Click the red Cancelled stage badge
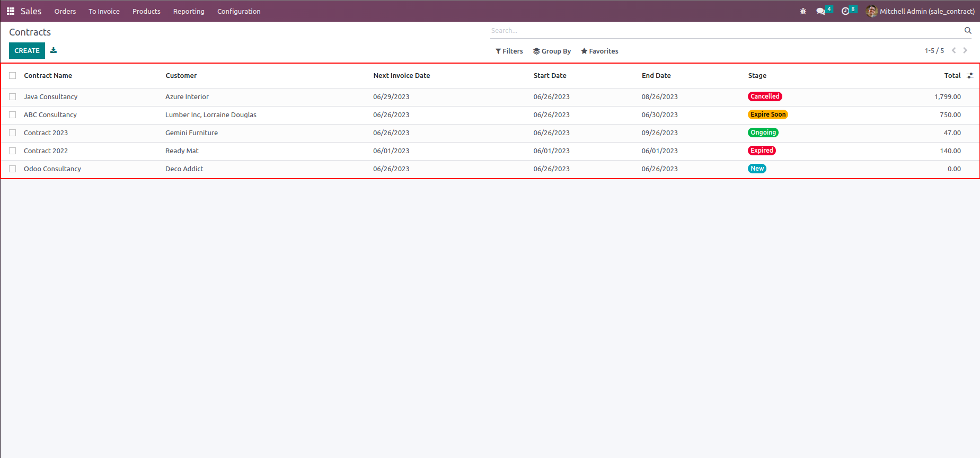The height and width of the screenshot is (458, 980). click(765, 96)
